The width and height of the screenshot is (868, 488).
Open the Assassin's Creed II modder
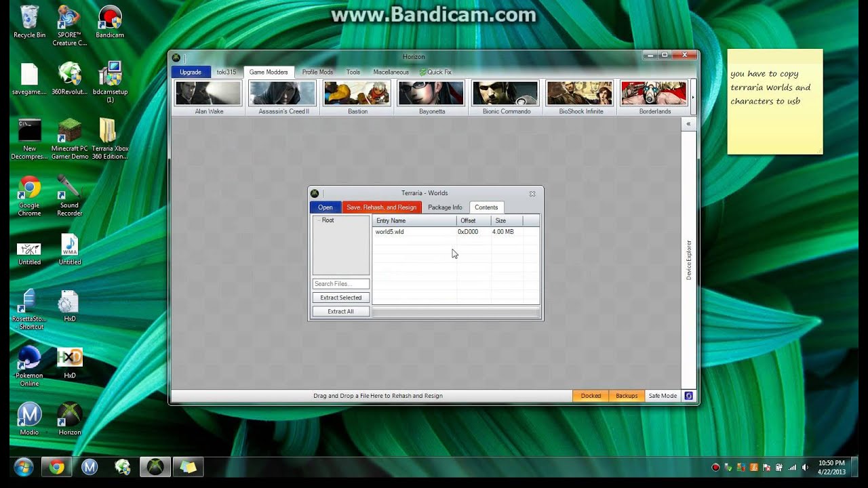click(x=283, y=98)
